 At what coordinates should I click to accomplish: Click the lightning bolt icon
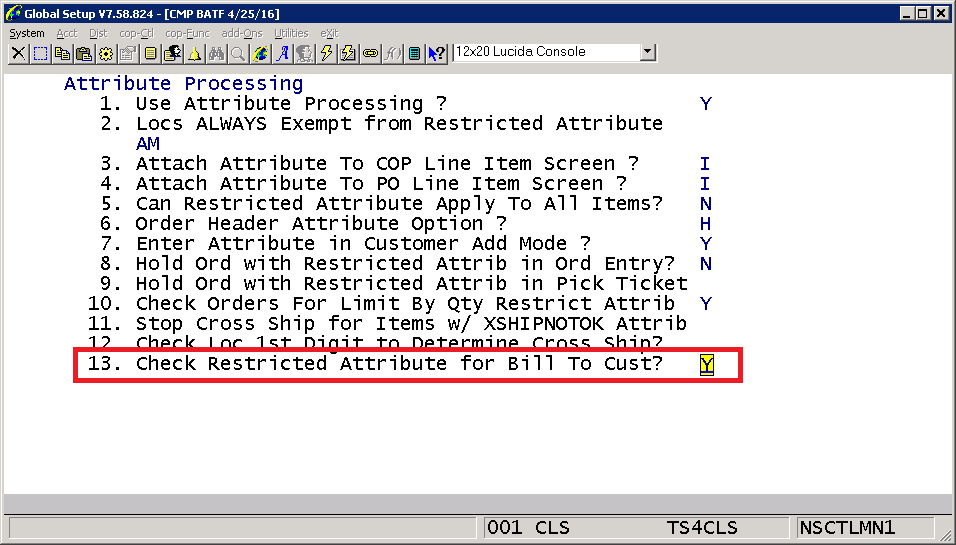pos(327,53)
